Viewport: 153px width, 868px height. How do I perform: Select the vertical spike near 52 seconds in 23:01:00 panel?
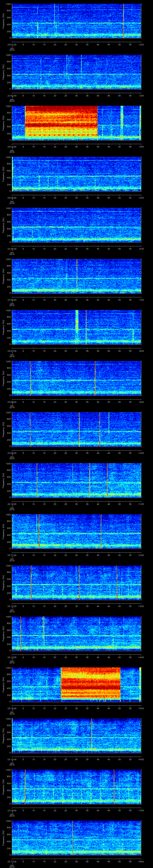(124, 20)
